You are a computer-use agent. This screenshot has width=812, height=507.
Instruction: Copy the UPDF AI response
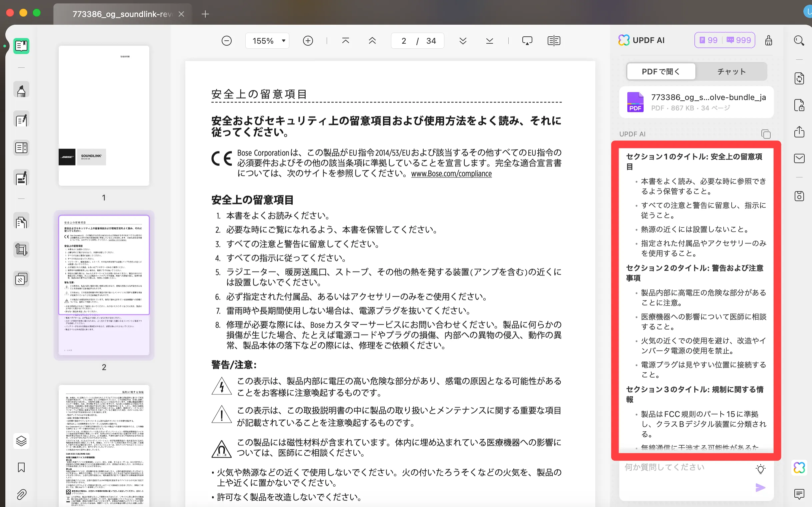click(766, 134)
